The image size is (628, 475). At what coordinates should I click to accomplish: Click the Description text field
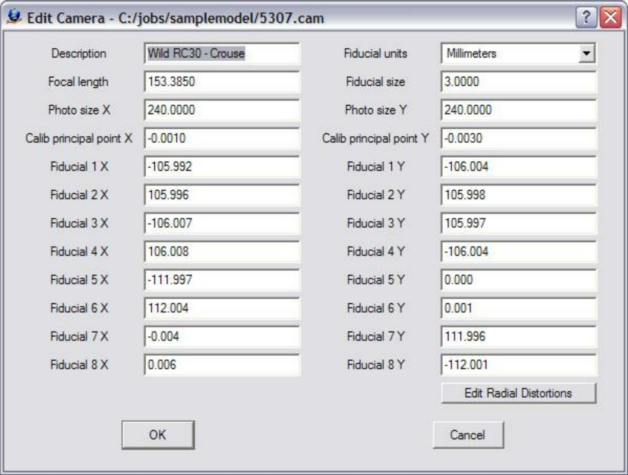pos(222,53)
